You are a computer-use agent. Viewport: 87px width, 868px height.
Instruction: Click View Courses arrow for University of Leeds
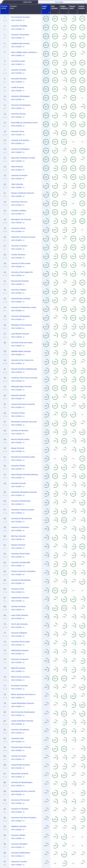tap(23, 64)
